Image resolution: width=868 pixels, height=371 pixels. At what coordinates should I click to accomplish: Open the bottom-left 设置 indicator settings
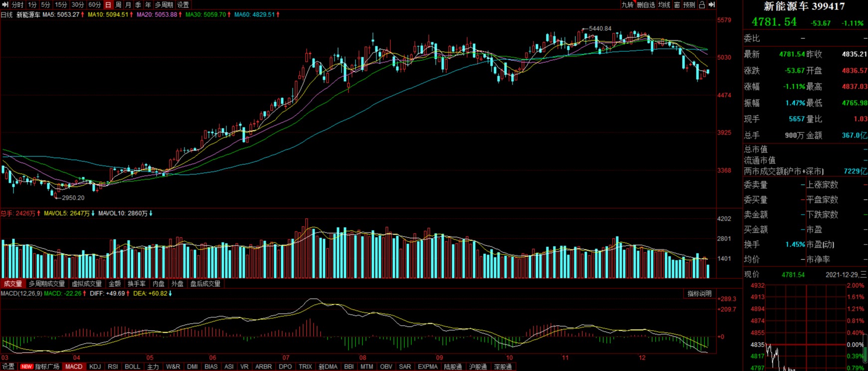pos(8,367)
